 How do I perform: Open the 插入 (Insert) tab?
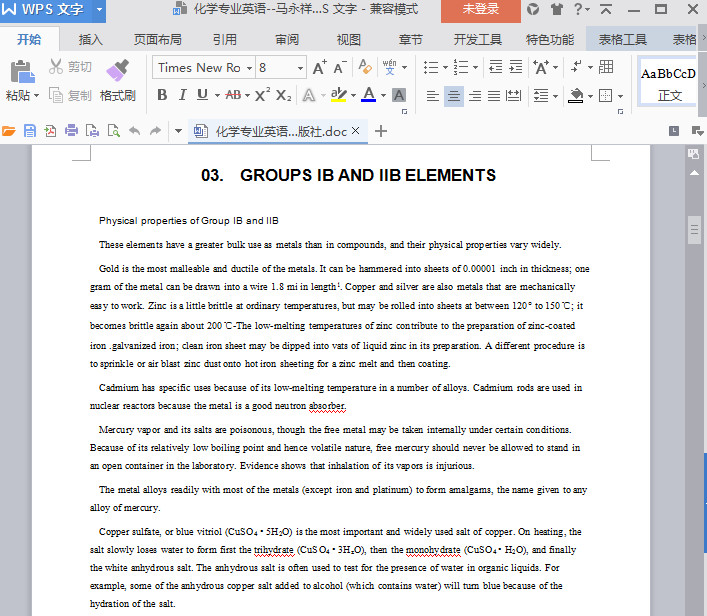point(91,40)
